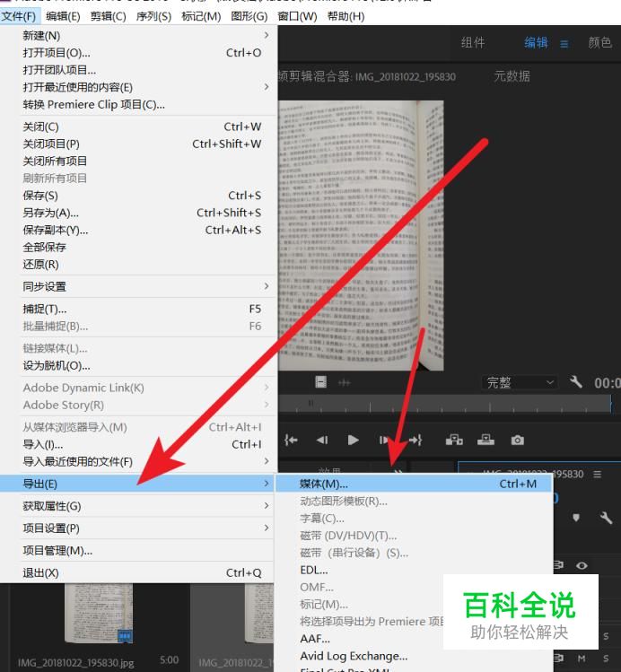The height and width of the screenshot is (672, 621).
Task: Toggle video track eye visibility
Action: coord(582,565)
